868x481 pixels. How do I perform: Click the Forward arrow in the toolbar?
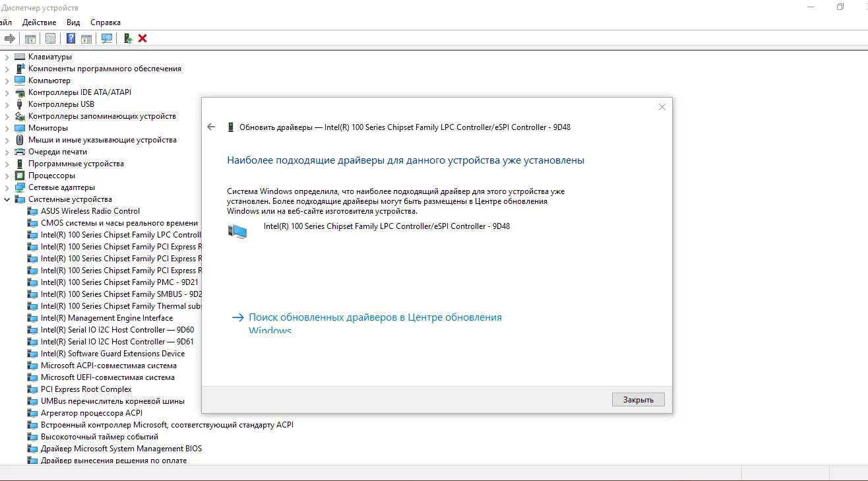click(x=9, y=38)
